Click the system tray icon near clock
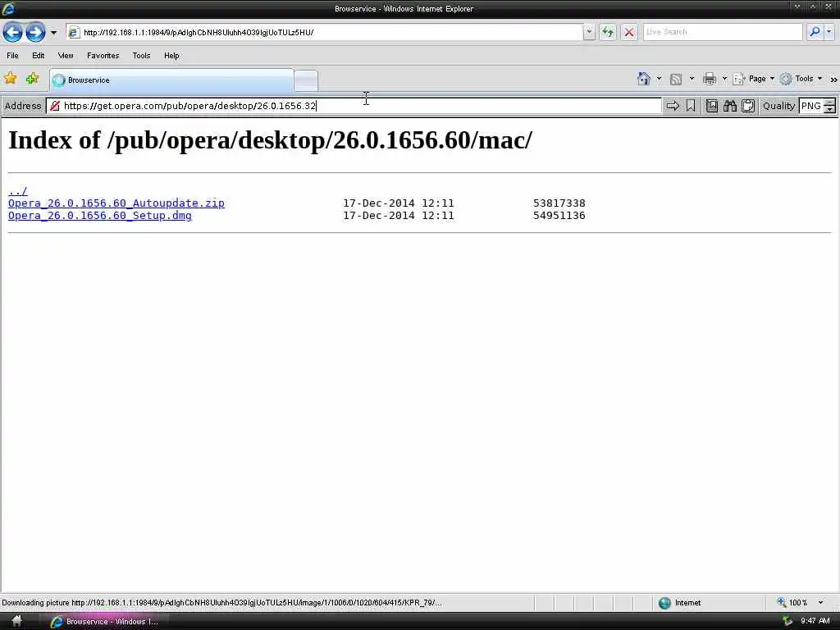 pyautogui.click(x=787, y=621)
